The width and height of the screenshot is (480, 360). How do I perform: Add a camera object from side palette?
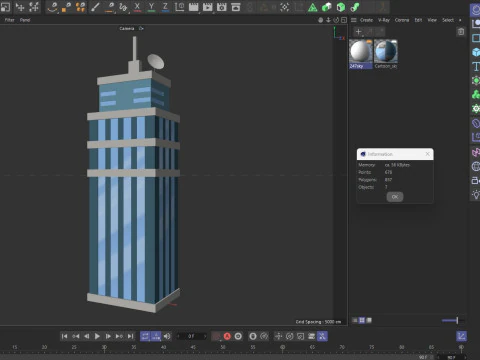476,180
